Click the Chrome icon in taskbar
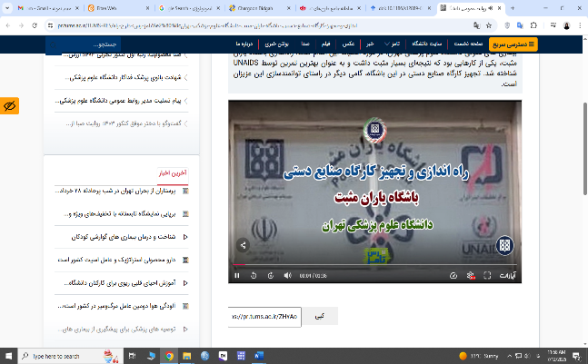588x364 pixels. coord(169,356)
